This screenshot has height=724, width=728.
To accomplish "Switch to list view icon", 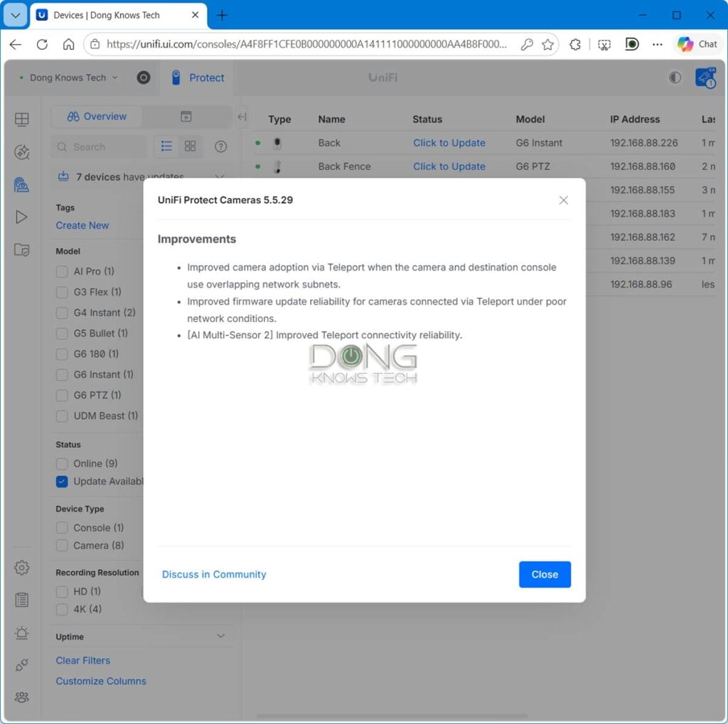I will [166, 146].
